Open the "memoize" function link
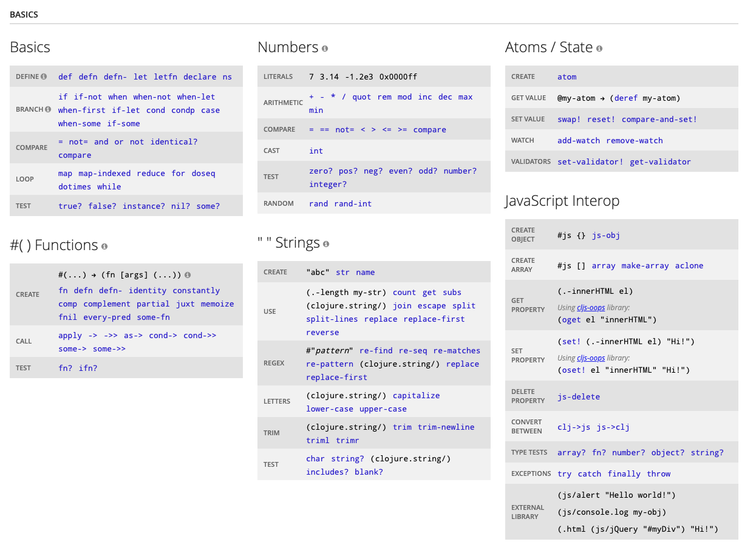The width and height of the screenshot is (756, 553). click(x=217, y=304)
